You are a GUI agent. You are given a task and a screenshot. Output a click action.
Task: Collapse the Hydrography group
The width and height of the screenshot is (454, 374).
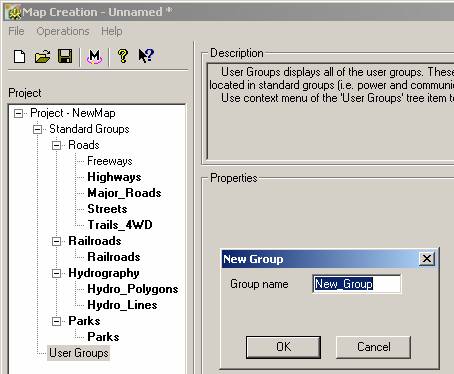57,273
